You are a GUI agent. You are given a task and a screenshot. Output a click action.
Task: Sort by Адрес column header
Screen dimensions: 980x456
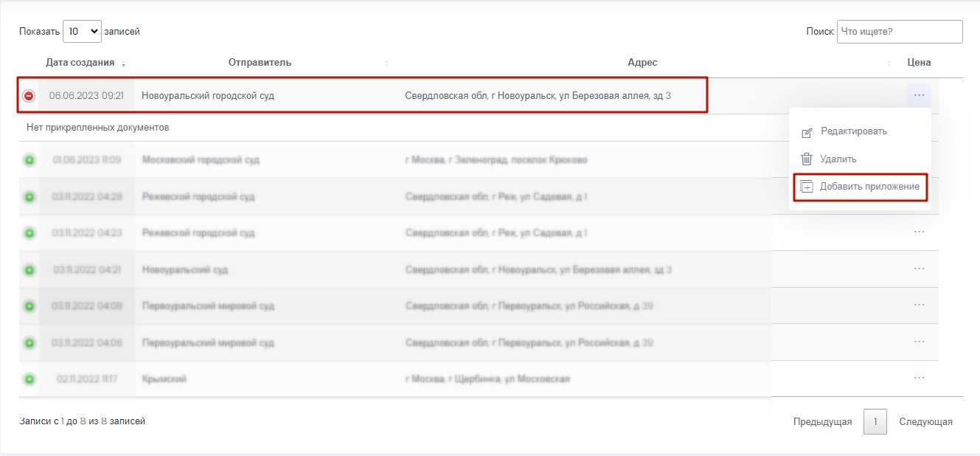(x=642, y=63)
